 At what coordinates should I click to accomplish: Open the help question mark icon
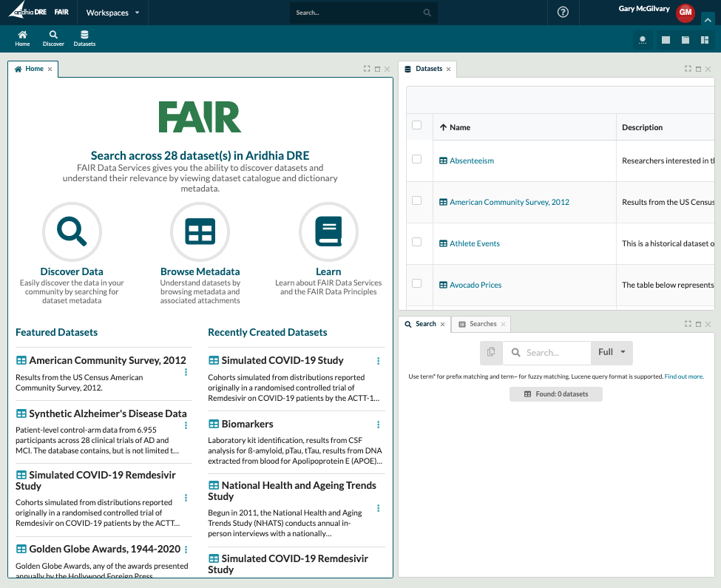click(563, 13)
